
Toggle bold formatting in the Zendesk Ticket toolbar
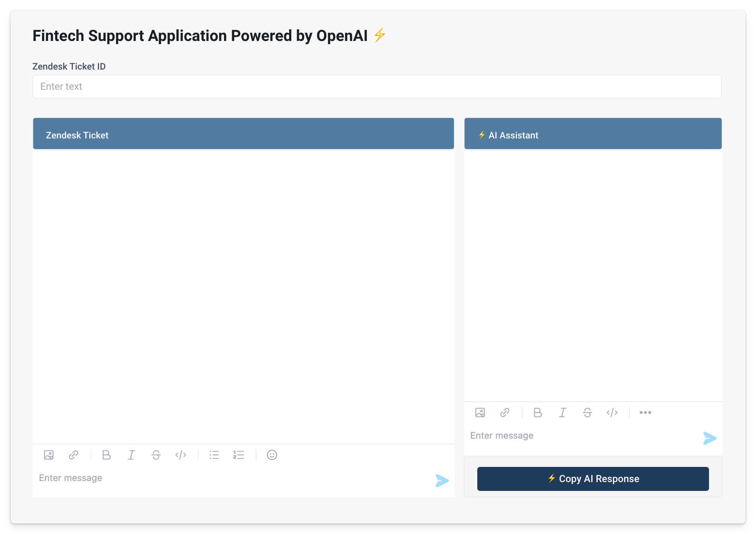pyautogui.click(x=106, y=455)
